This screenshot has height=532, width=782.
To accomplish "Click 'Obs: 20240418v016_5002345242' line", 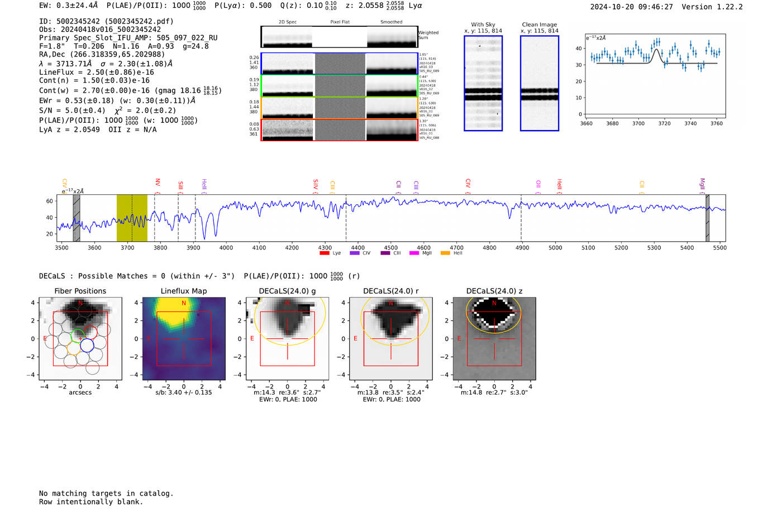I will coord(100,30).
